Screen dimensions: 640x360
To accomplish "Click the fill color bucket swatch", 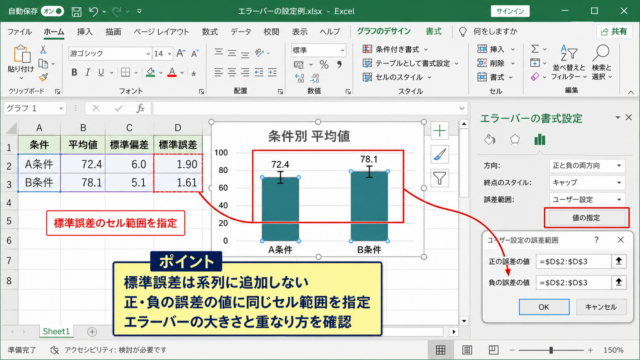I will [x=151, y=73].
